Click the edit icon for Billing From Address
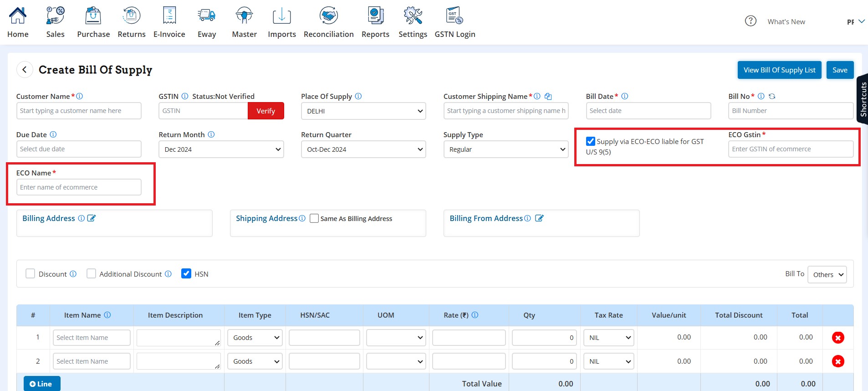The image size is (868, 391). 539,218
